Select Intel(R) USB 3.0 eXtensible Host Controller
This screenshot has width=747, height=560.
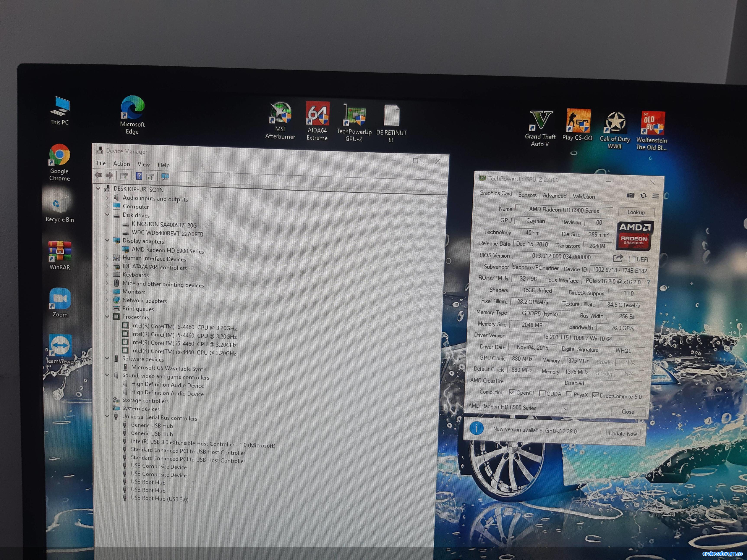click(x=203, y=444)
